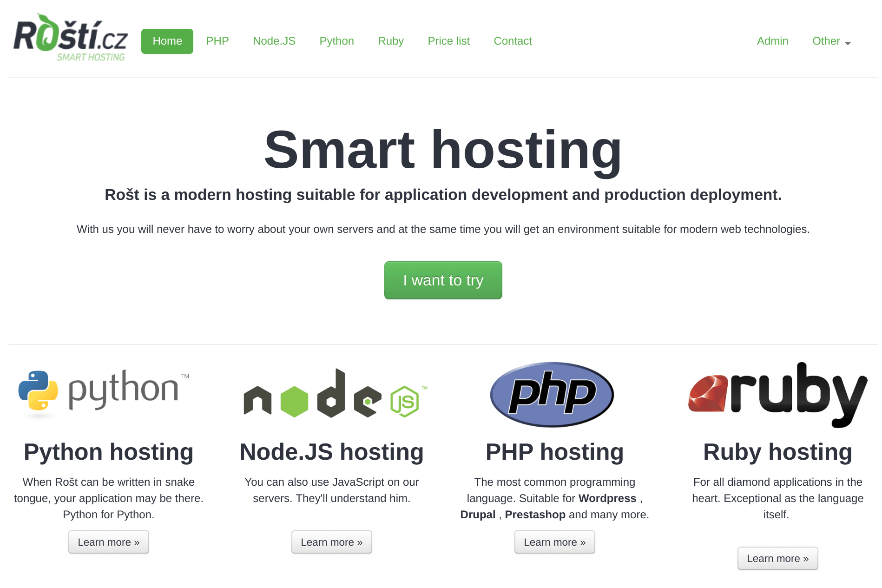Click the 'Python hosting' heading

click(109, 452)
